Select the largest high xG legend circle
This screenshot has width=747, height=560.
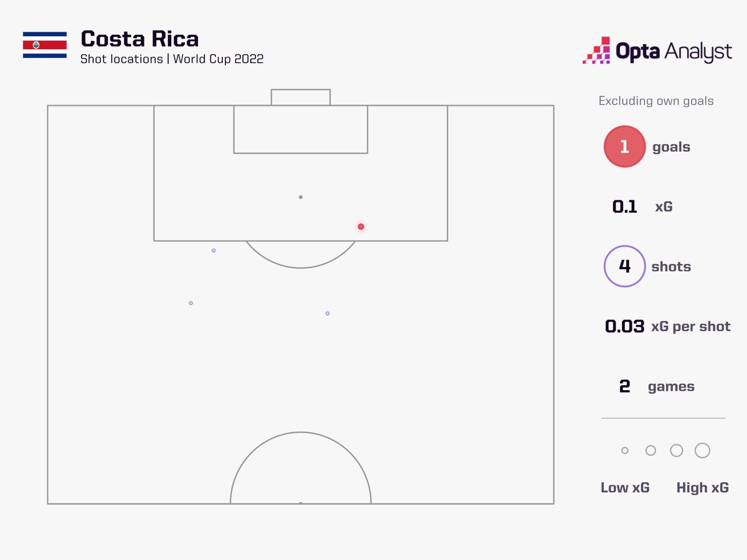click(702, 450)
